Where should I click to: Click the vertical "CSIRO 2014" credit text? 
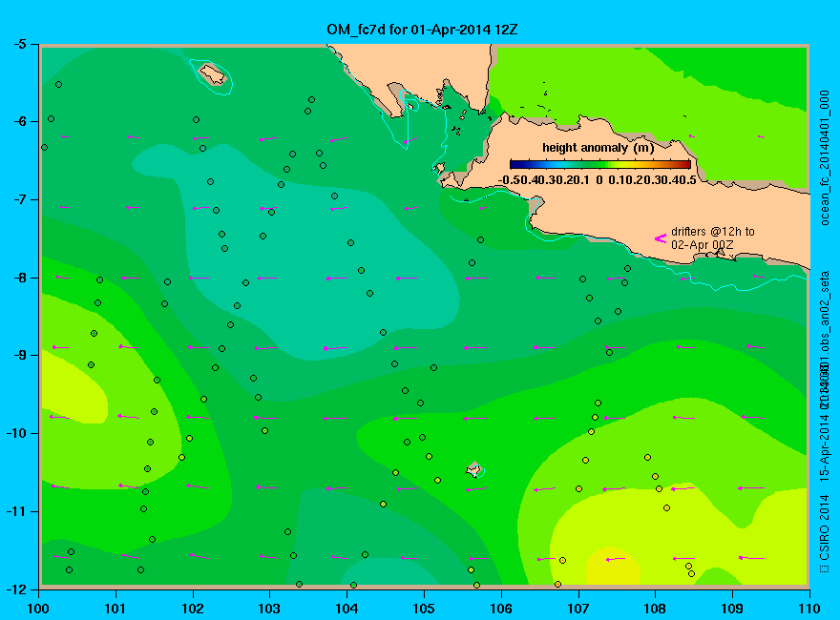click(x=825, y=534)
